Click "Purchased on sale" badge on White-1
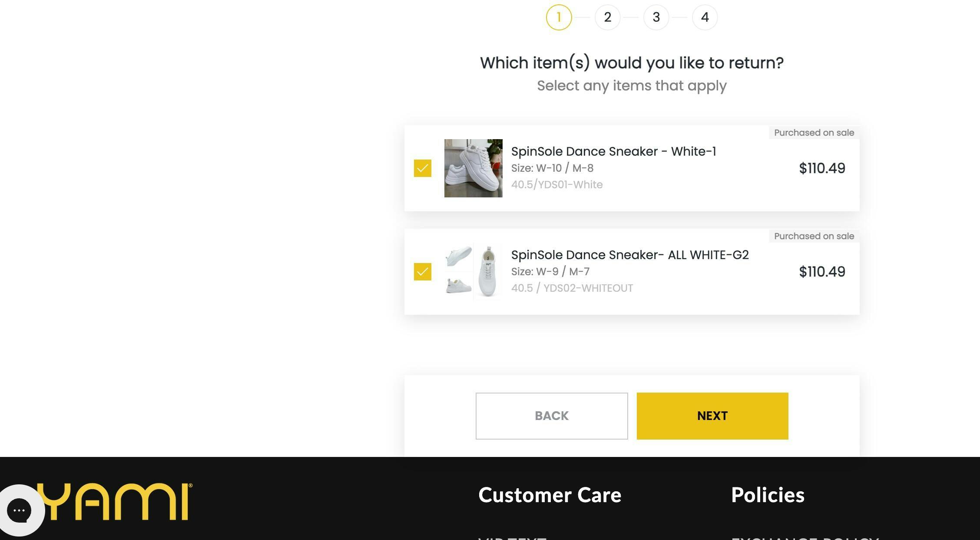 tap(814, 133)
